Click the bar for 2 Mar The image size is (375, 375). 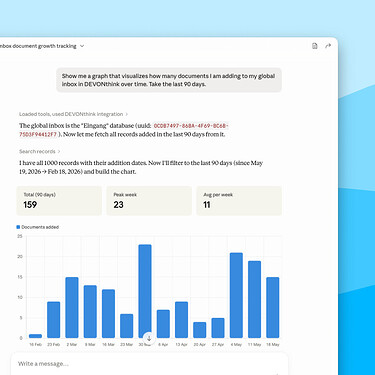tap(72, 307)
